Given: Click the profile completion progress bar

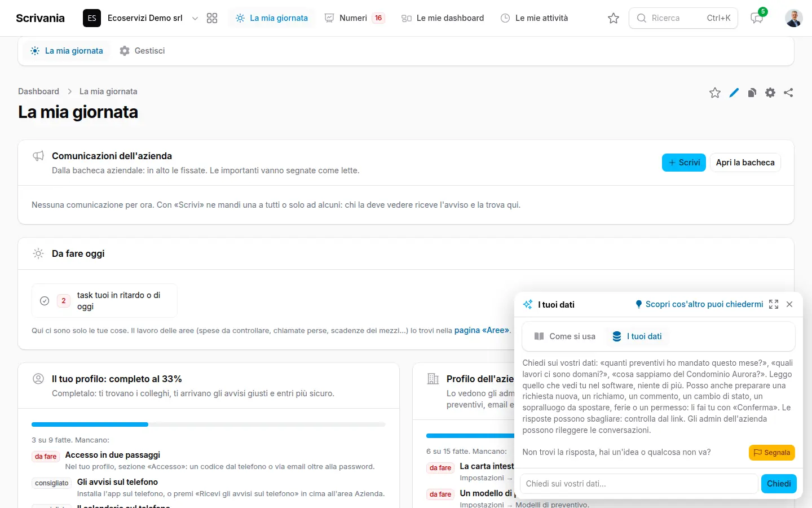Looking at the screenshot, I should [x=209, y=424].
